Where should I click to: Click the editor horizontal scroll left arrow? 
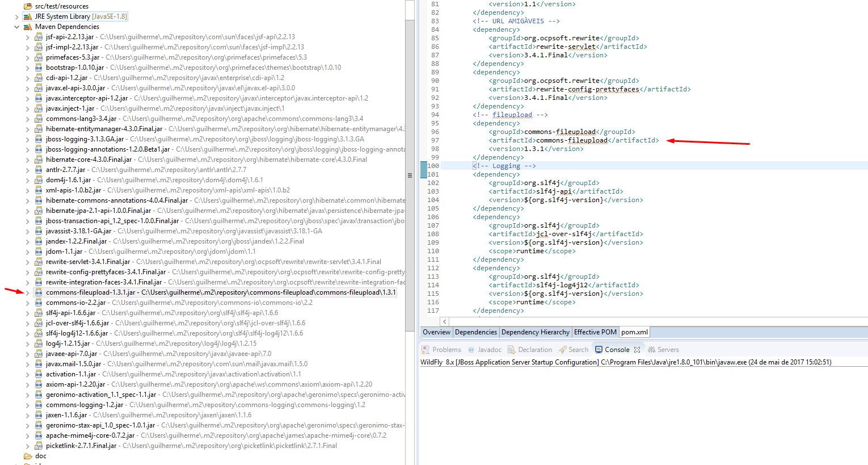pos(445,321)
